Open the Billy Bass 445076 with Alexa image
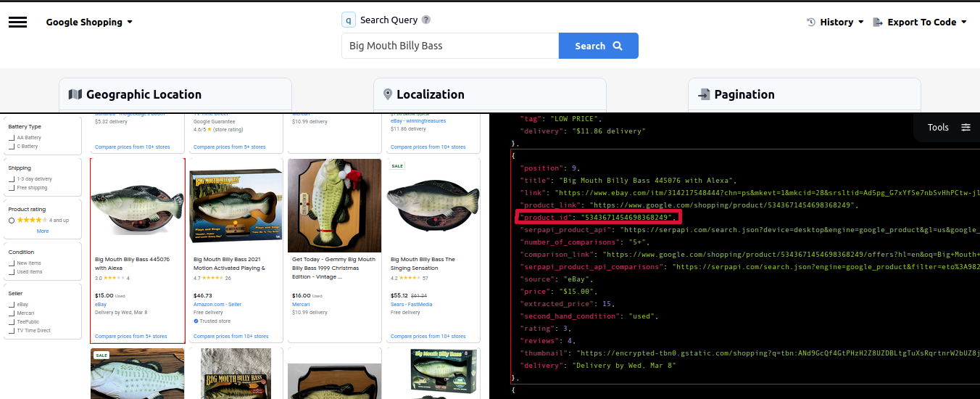The width and height of the screenshot is (980, 399). click(138, 206)
